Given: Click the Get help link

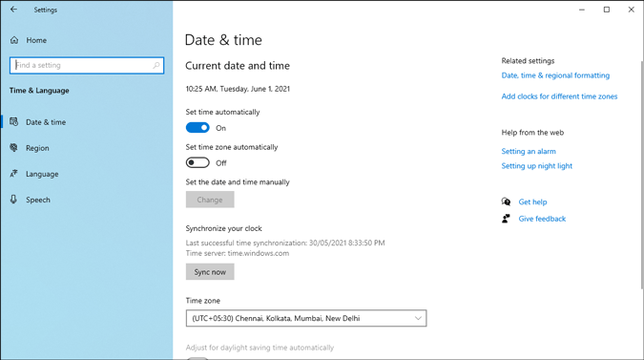Looking at the screenshot, I should pos(532,201).
